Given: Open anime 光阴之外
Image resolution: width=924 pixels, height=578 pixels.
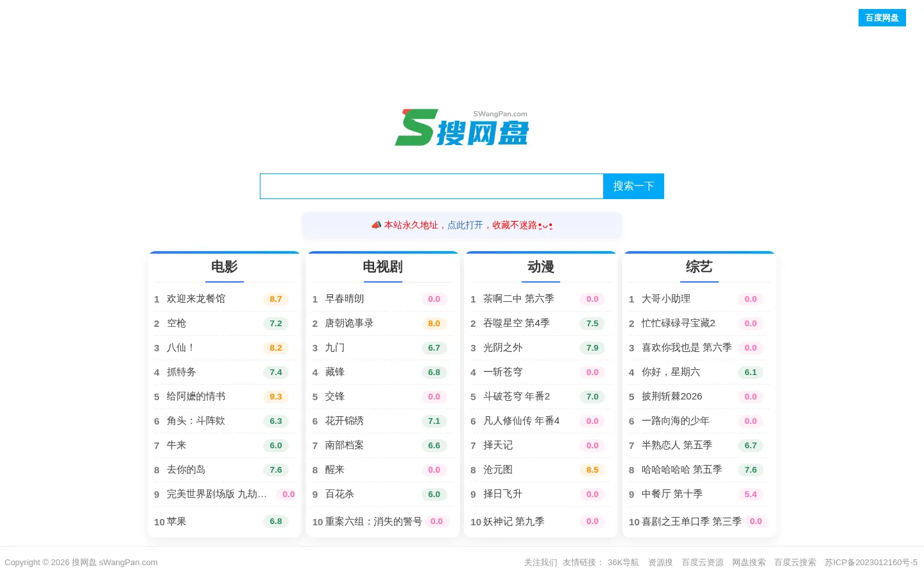Looking at the screenshot, I should tap(503, 347).
